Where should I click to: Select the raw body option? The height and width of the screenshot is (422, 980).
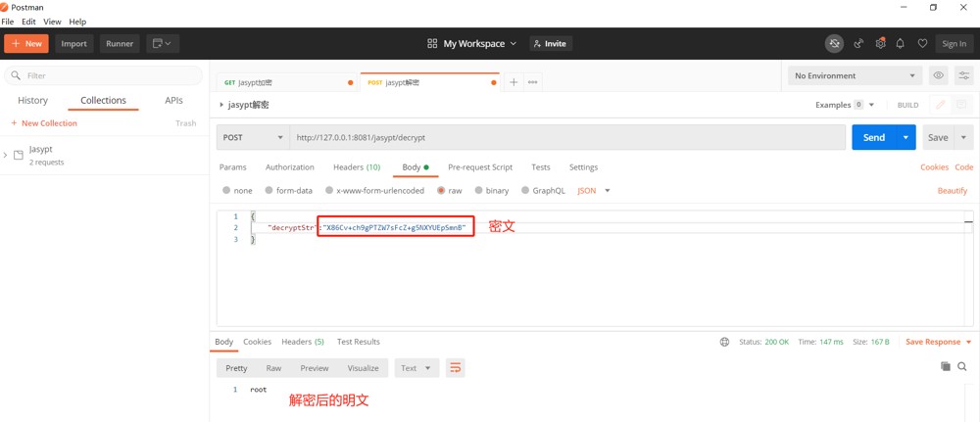tap(441, 190)
